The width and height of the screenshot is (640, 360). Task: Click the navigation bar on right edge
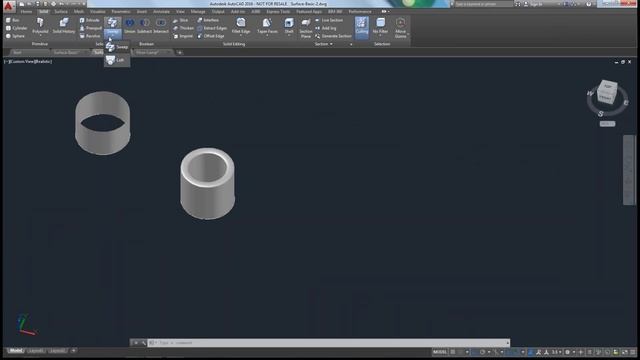point(629,169)
